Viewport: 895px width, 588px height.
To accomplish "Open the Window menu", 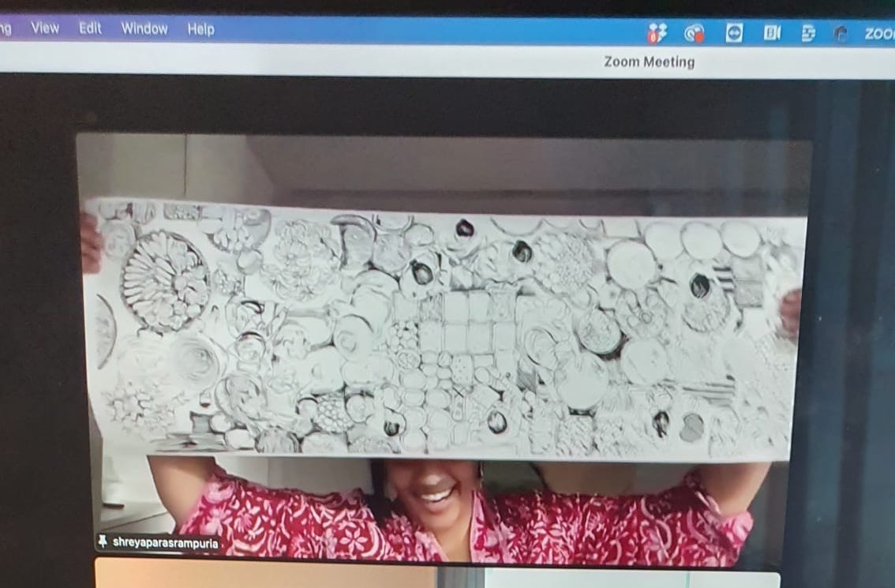I will click(x=144, y=28).
